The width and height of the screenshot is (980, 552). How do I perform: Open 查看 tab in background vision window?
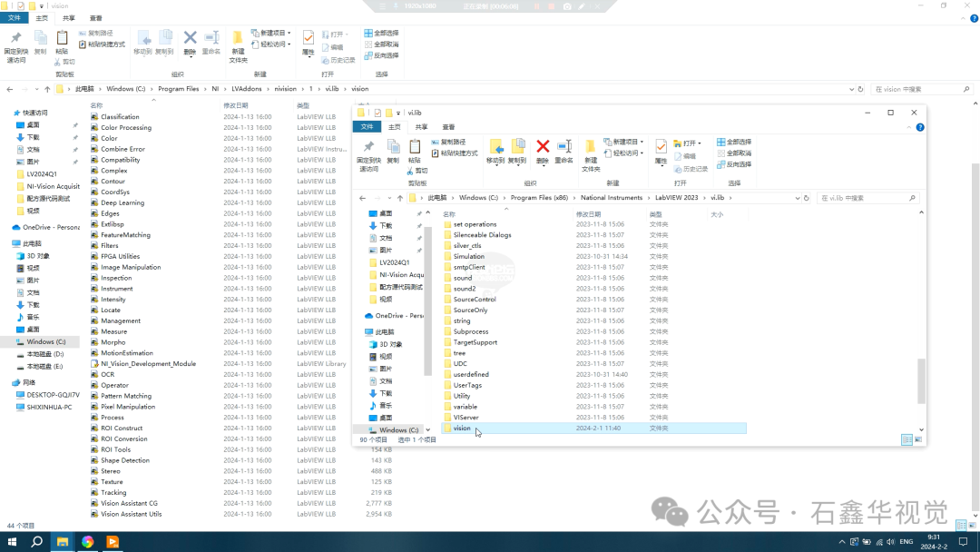95,18
